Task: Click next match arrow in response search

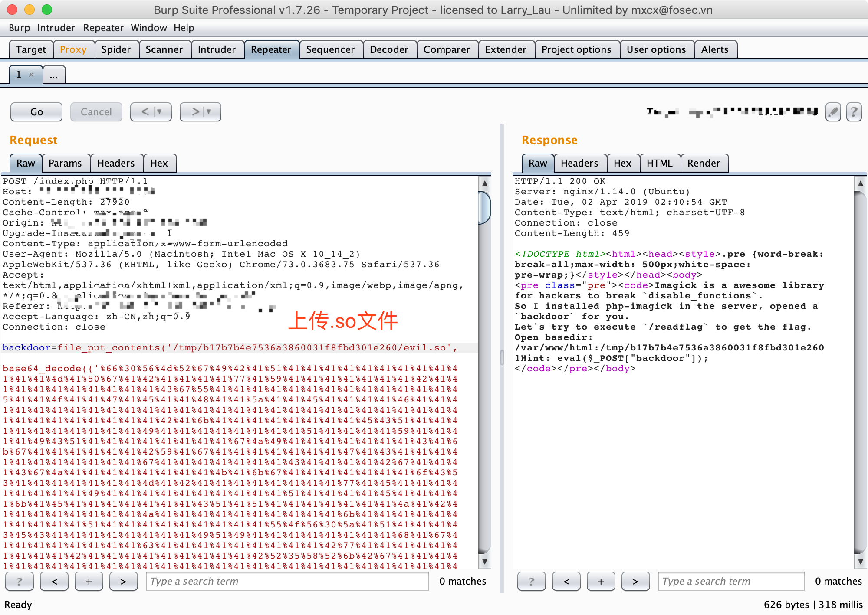Action: coord(635,582)
